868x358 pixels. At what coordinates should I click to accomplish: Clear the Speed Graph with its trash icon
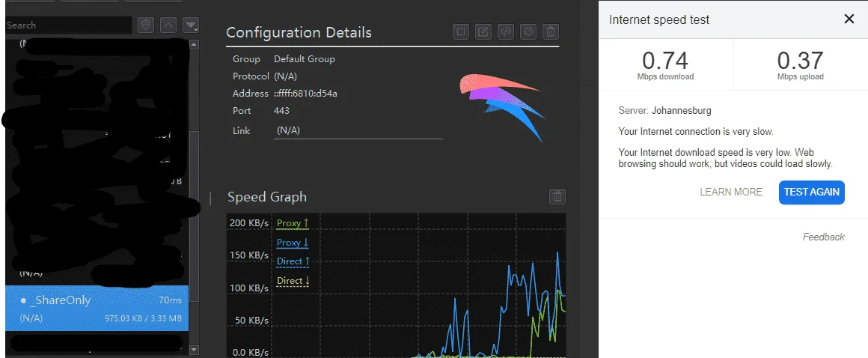(557, 196)
